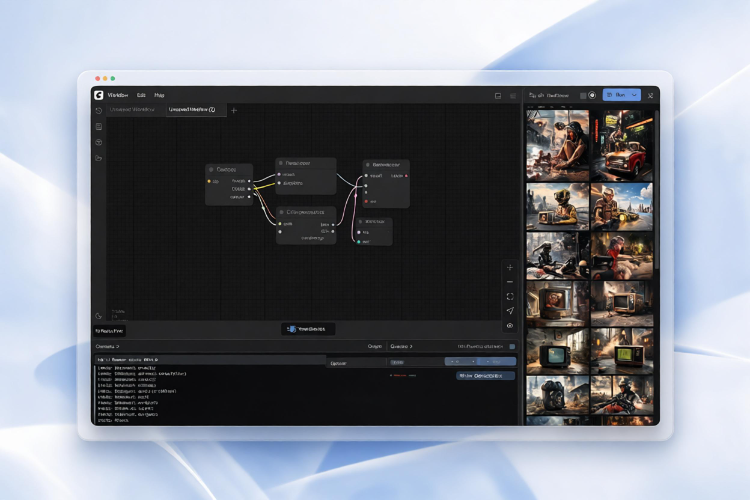Open thumbnail of woman sitting on the beach
This screenshot has height=500, width=750.
click(558, 145)
